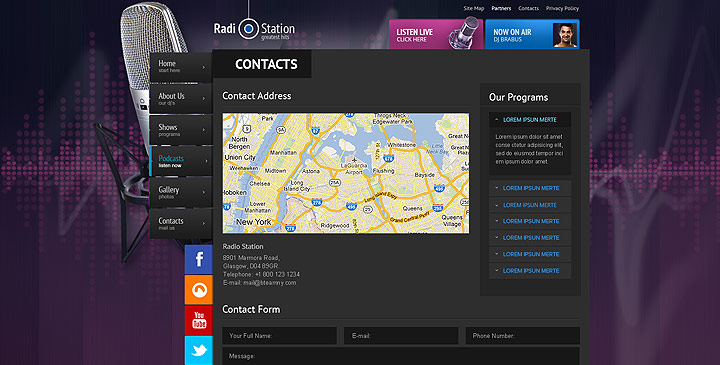Click the Radio Station logo

tap(254, 29)
